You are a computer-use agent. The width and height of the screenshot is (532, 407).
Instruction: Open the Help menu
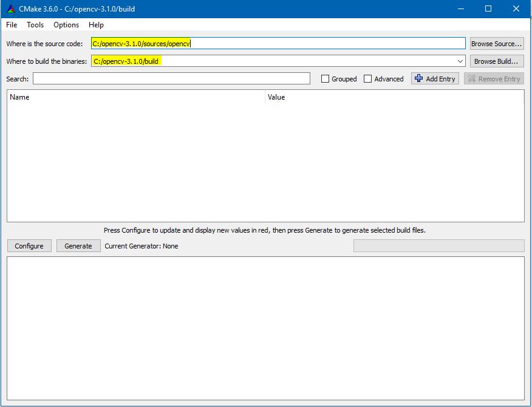pos(95,25)
